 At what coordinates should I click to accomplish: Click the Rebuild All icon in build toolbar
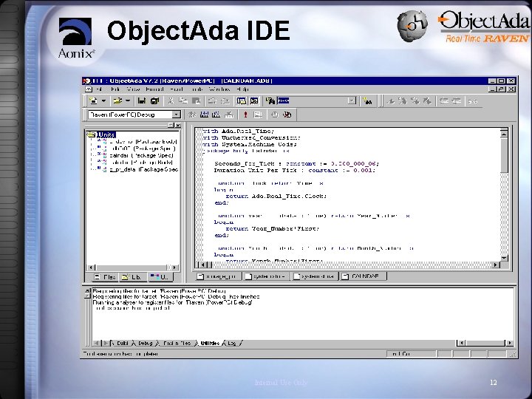point(216,115)
